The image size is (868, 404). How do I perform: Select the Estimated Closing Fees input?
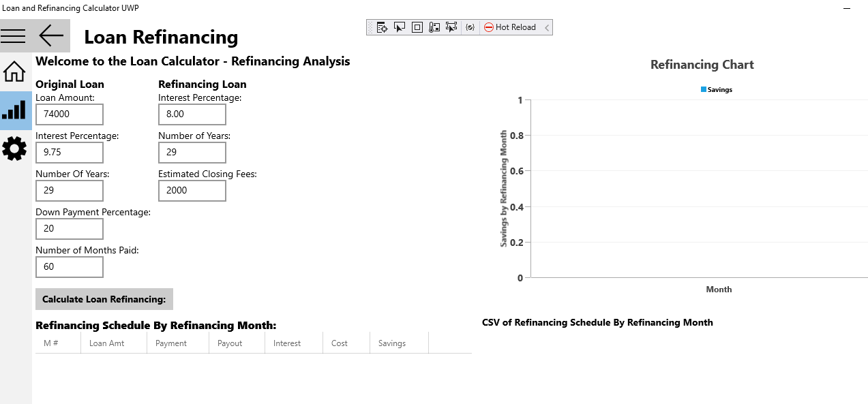[192, 191]
